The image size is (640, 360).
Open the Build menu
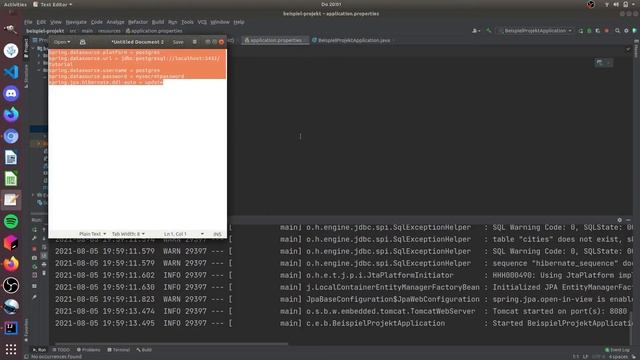[x=158, y=22]
